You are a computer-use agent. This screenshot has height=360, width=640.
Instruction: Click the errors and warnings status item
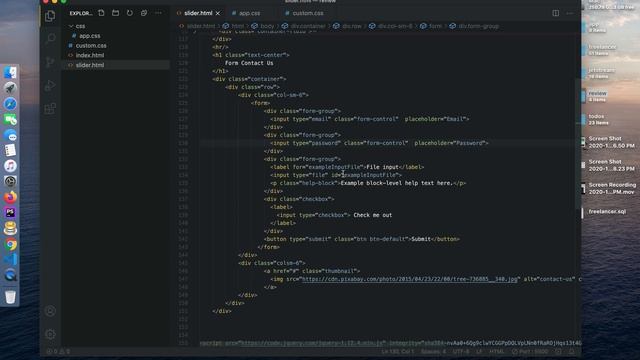coord(58,351)
